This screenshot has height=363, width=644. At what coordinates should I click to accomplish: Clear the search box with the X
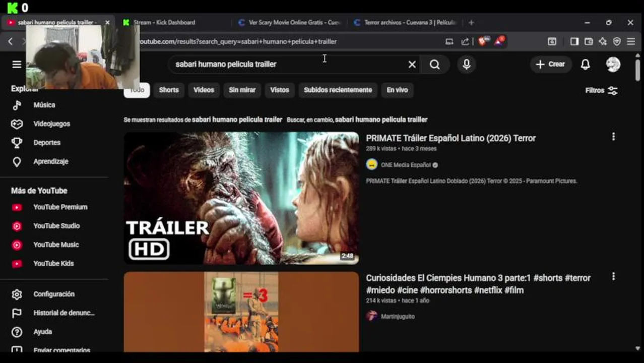click(412, 64)
